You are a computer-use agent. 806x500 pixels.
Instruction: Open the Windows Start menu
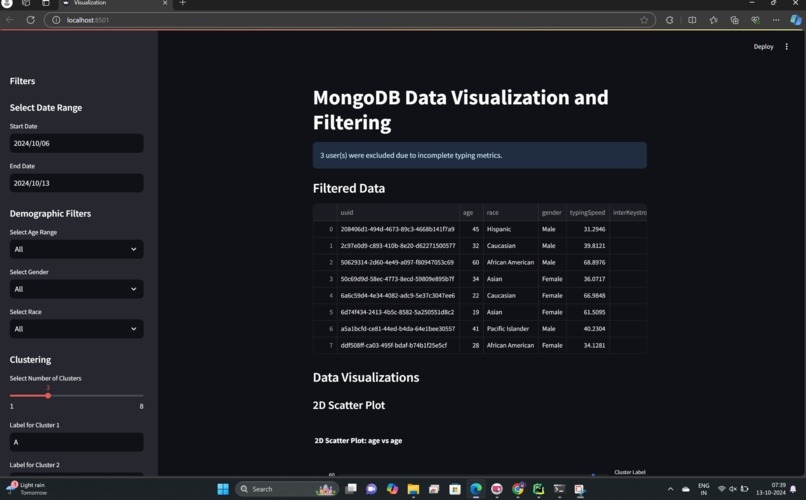click(223, 489)
